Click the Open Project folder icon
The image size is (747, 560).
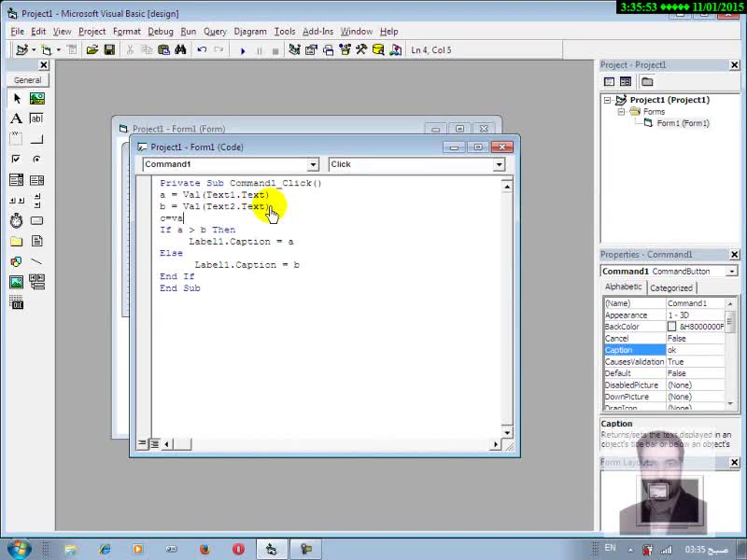(92, 49)
